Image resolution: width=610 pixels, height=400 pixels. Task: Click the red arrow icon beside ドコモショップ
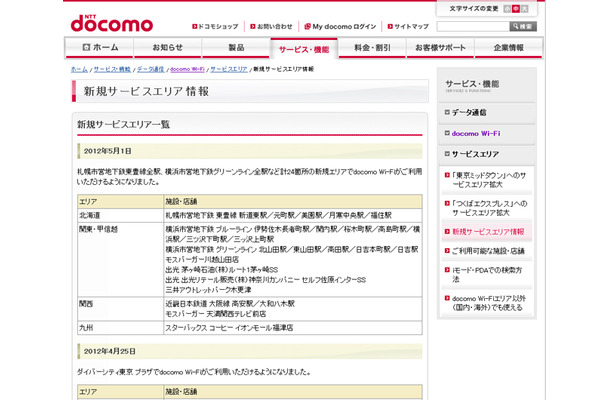click(195, 26)
